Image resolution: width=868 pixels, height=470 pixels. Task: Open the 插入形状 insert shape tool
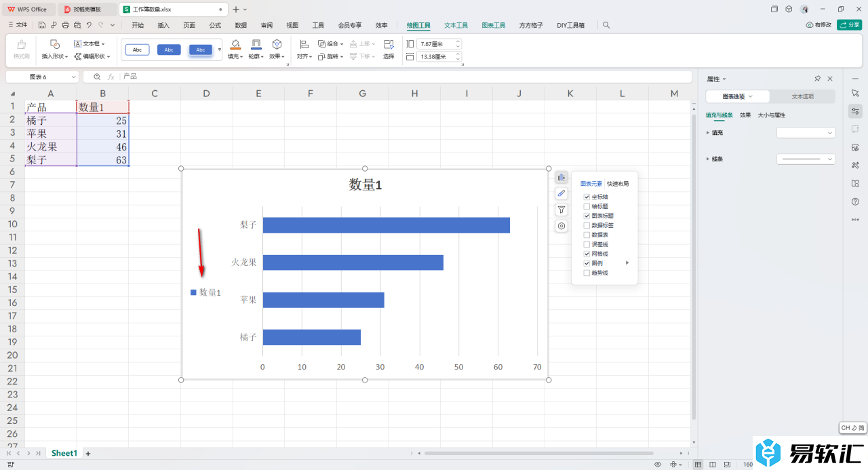point(55,50)
